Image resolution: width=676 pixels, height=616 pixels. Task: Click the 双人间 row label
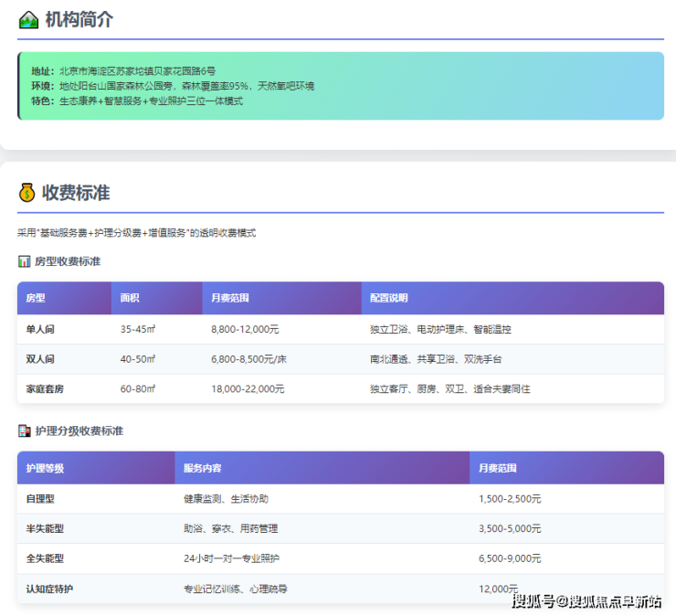40,359
